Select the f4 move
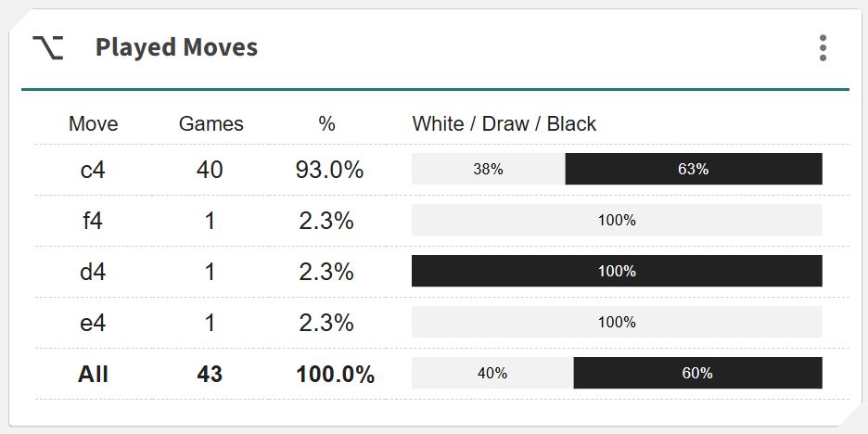The image size is (868, 434). (93, 221)
